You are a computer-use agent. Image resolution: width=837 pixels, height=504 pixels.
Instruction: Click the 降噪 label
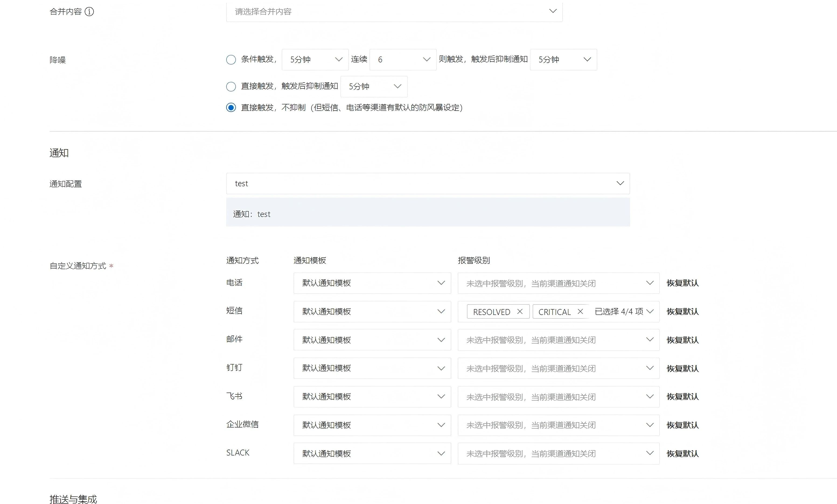(58, 60)
